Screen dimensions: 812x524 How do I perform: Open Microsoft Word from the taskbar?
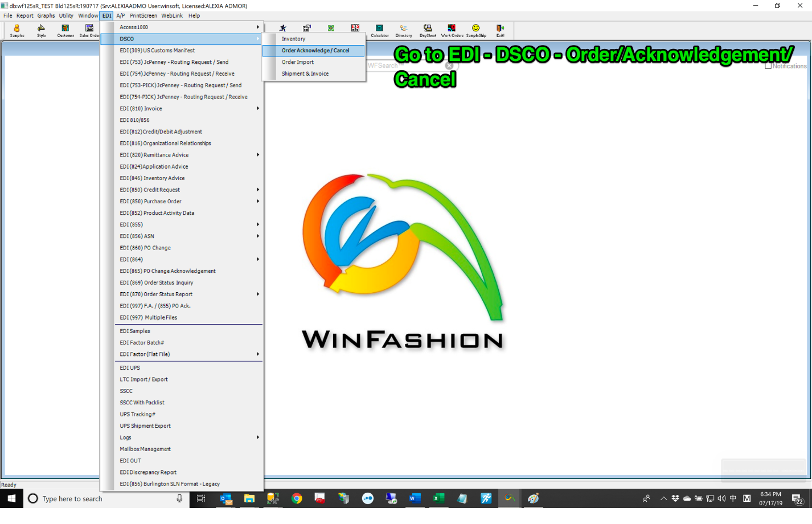click(x=415, y=498)
